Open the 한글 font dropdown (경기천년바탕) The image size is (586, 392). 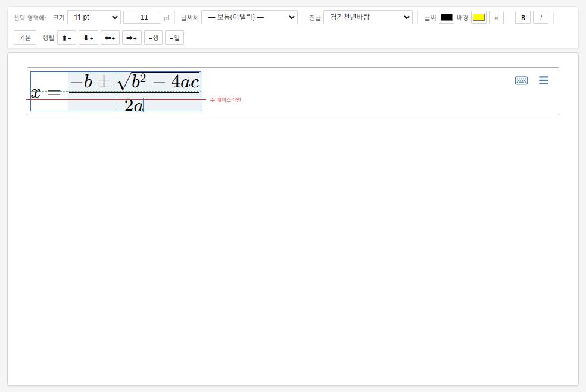[x=368, y=17]
